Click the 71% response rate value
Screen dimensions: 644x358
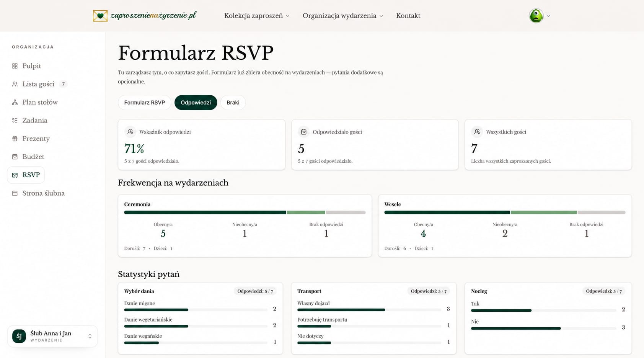click(x=134, y=149)
